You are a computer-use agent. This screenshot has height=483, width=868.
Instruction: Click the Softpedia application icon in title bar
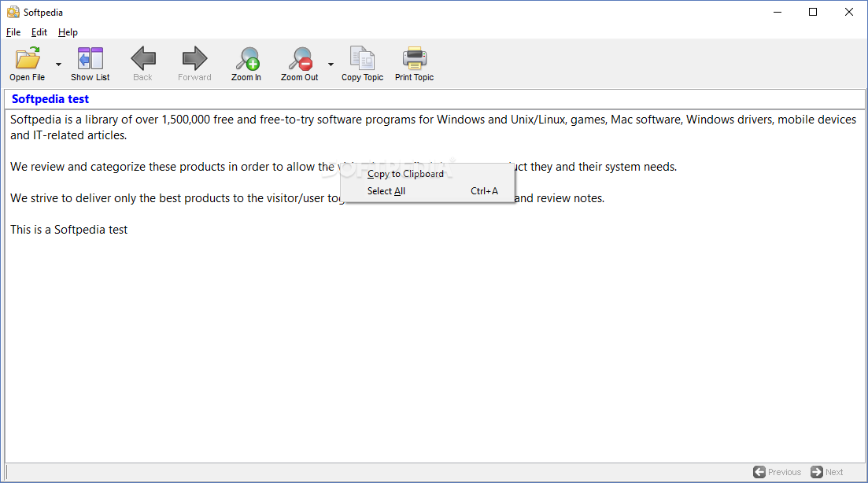click(13, 12)
